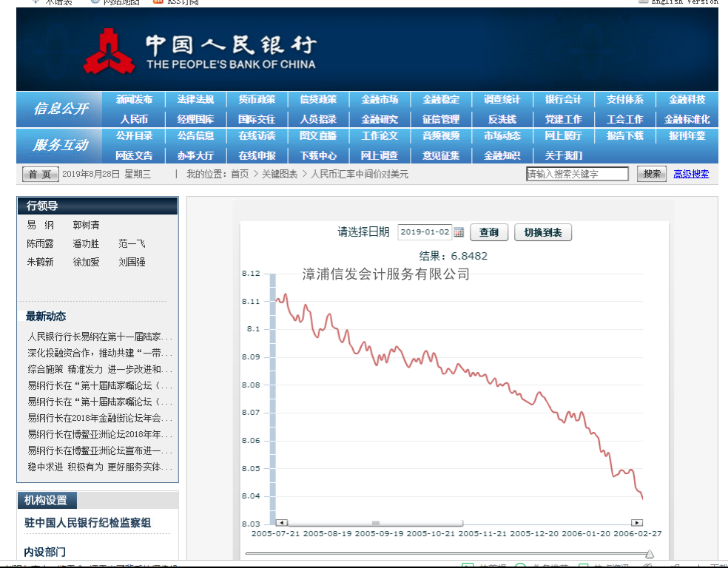Open the 工作论文 menu item

point(380,135)
